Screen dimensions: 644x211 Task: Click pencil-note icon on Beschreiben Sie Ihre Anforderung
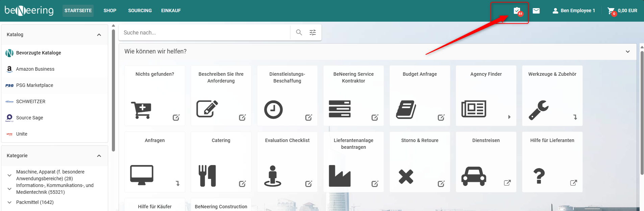click(207, 109)
